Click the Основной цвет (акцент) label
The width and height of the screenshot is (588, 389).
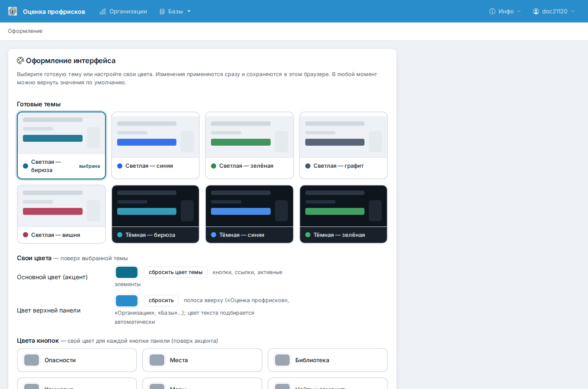52,277
